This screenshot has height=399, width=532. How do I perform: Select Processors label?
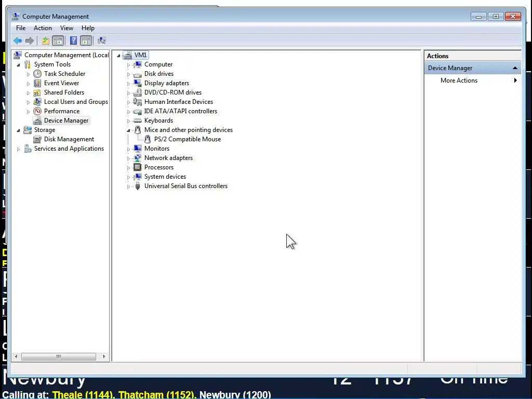159,167
